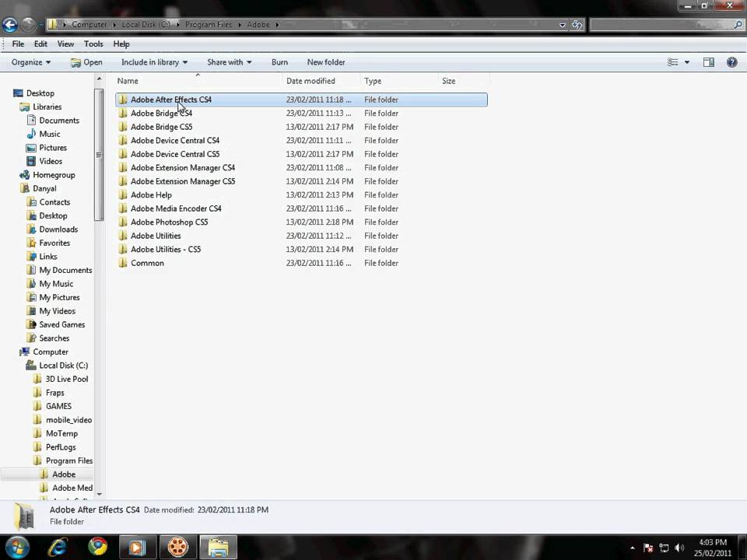Toggle the preview pane icon
Viewport: 747px width, 560px height.
coord(708,62)
